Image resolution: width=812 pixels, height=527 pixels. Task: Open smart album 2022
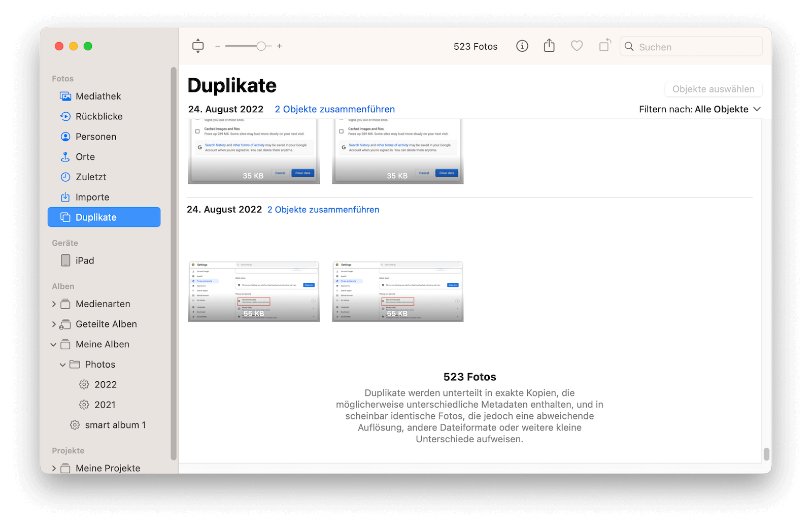pyautogui.click(x=104, y=385)
